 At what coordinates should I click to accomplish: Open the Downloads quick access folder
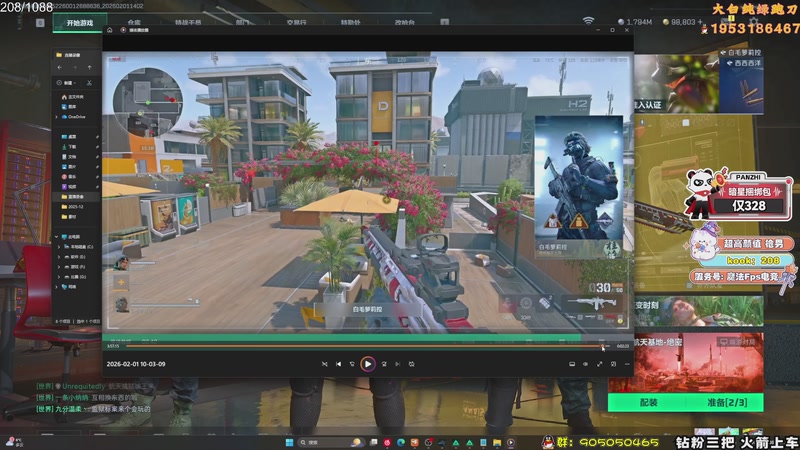pos(69,146)
